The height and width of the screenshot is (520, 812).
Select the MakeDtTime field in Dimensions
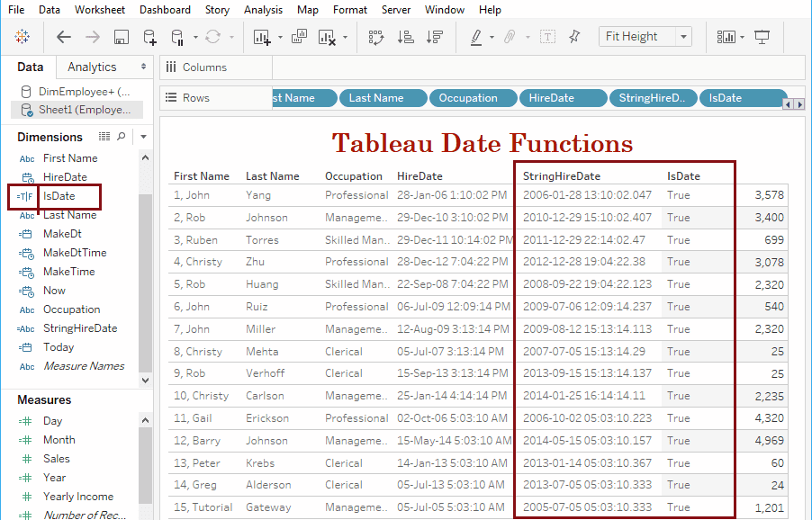pos(75,253)
